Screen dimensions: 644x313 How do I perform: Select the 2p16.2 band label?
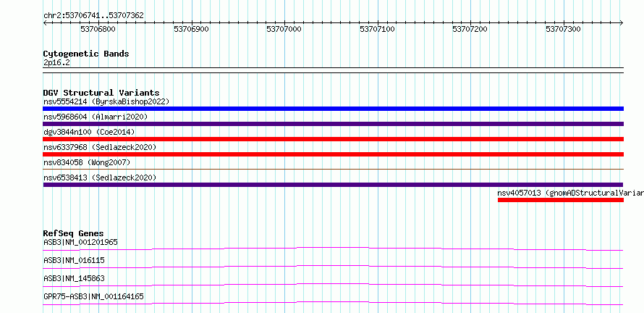55,63
